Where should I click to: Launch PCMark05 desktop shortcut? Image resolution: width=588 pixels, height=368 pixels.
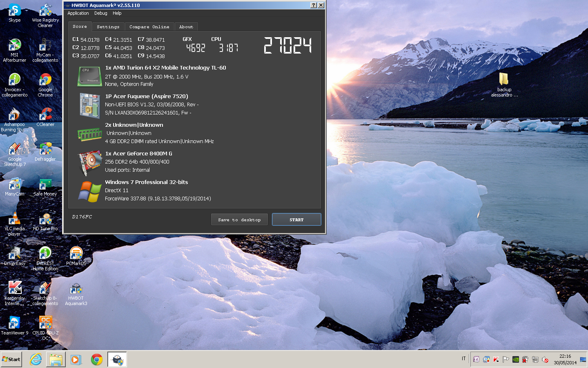pyautogui.click(x=76, y=256)
